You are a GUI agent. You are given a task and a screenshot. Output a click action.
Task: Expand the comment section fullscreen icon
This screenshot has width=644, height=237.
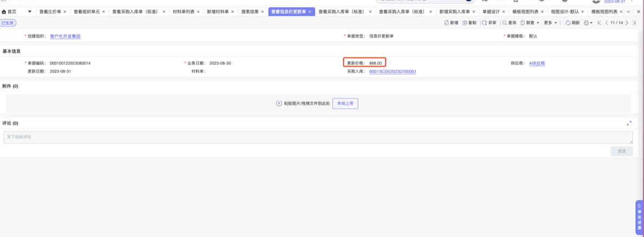tap(629, 124)
